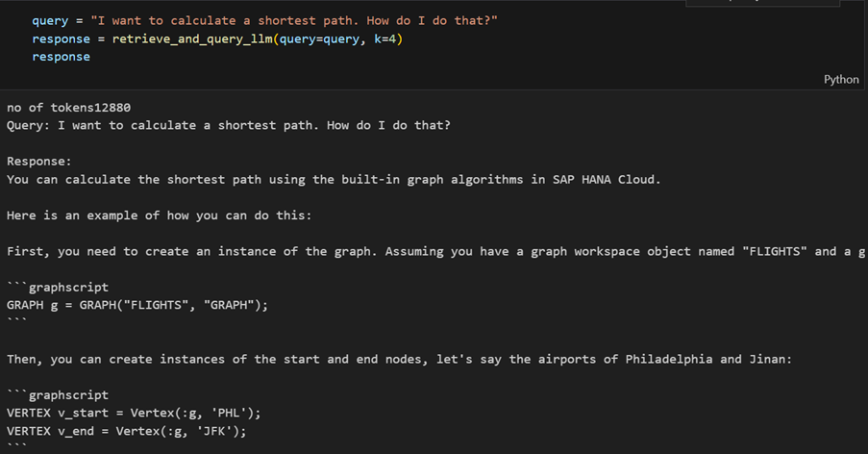
Task: Click the 'Query:' output line text
Action: tap(229, 125)
